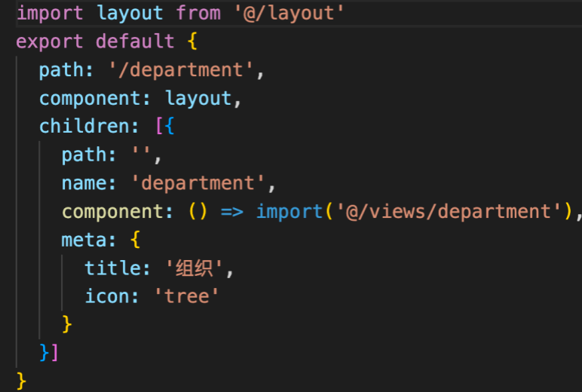Click the '@/views/department' import string
The height and width of the screenshot is (392, 582).
click(x=449, y=212)
